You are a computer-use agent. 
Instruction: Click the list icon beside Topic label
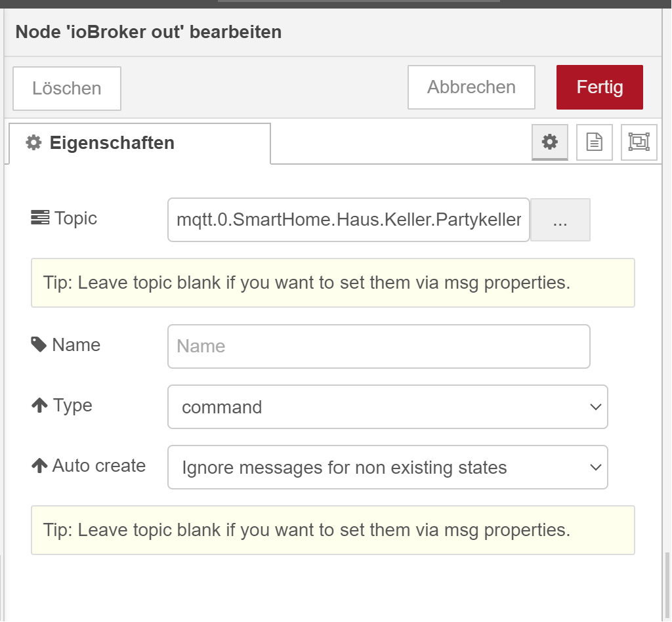pyautogui.click(x=40, y=218)
